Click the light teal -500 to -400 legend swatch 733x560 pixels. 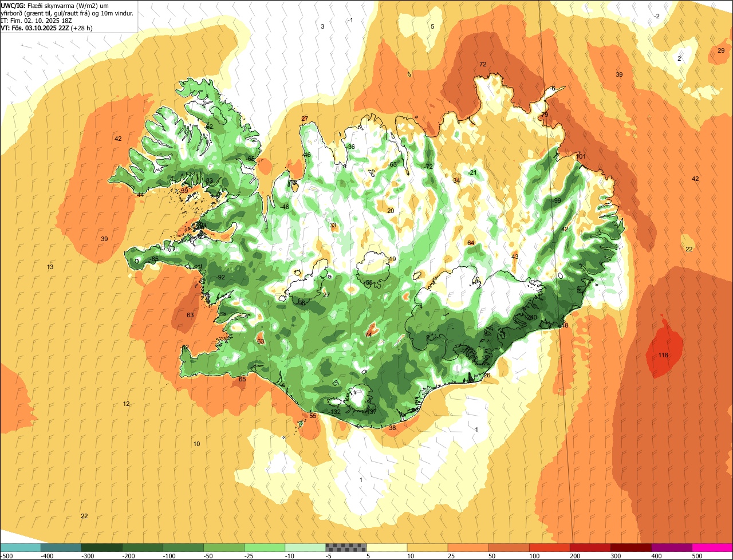[21, 547]
